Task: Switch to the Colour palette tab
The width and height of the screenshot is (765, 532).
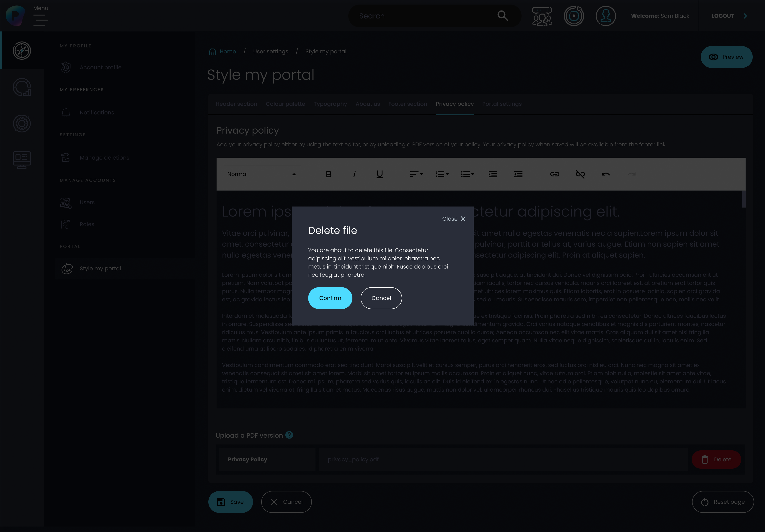Action: click(285, 104)
